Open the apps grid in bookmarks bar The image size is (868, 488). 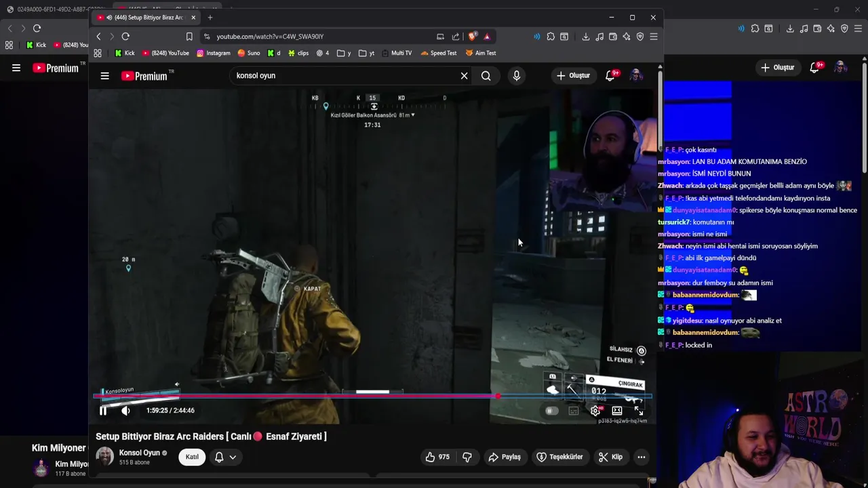98,53
